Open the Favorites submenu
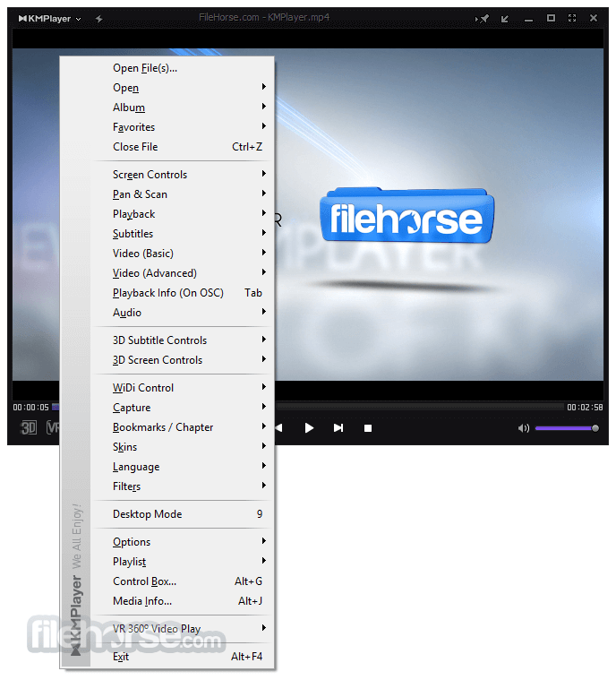The image size is (616, 680). (x=183, y=127)
